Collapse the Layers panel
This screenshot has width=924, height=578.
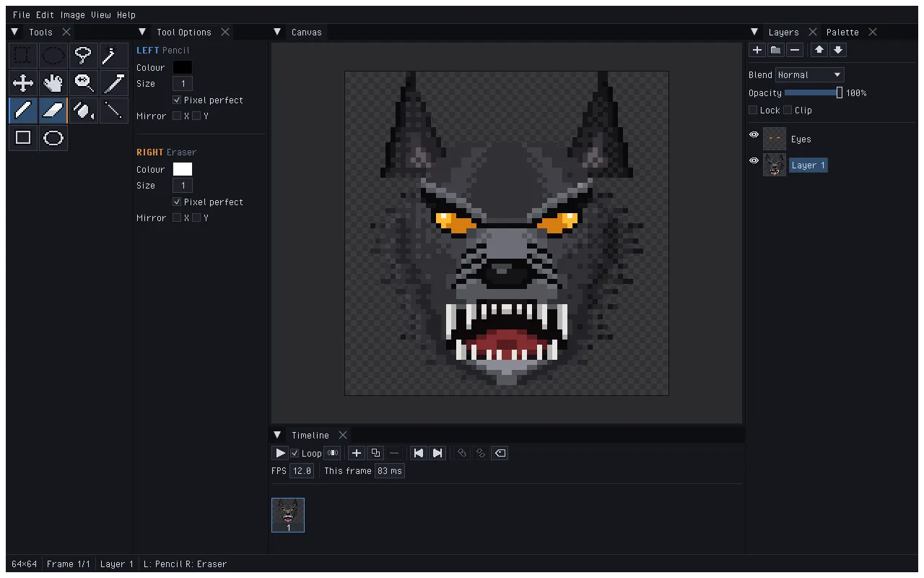click(x=754, y=32)
